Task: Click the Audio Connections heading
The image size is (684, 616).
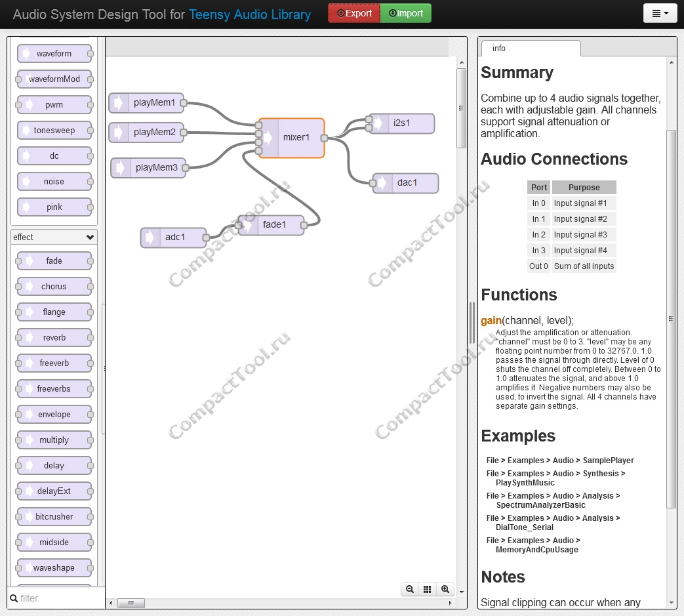Action: (554, 159)
